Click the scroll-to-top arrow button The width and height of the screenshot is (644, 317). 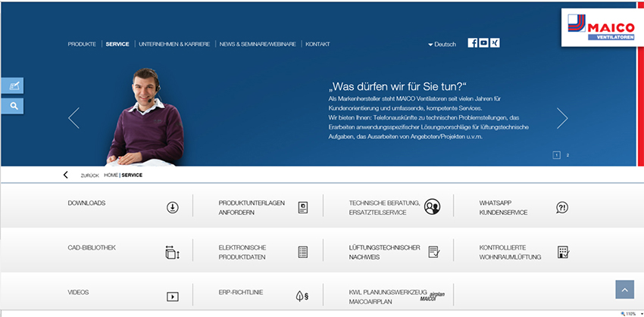(625, 290)
